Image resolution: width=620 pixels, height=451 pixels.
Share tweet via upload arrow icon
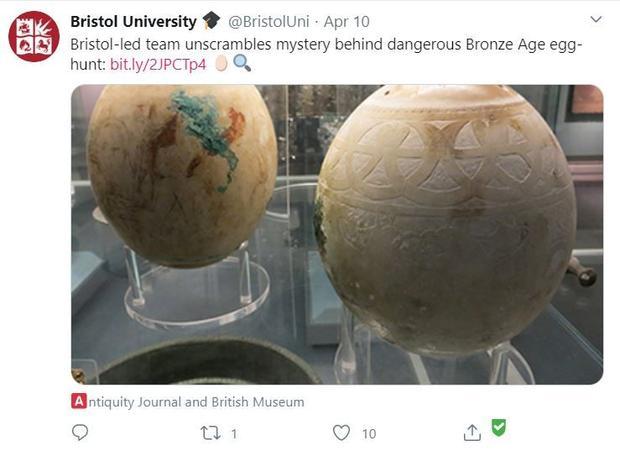point(472,432)
